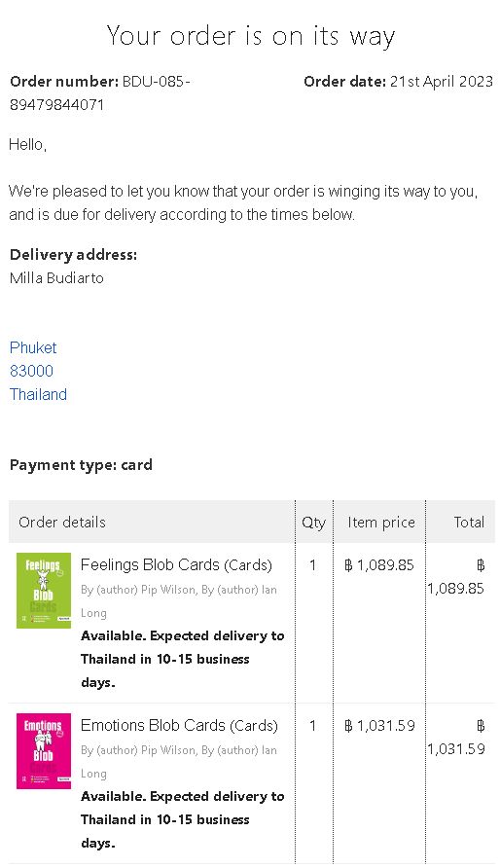Click the recipient name Milla Budiarto

point(56,278)
